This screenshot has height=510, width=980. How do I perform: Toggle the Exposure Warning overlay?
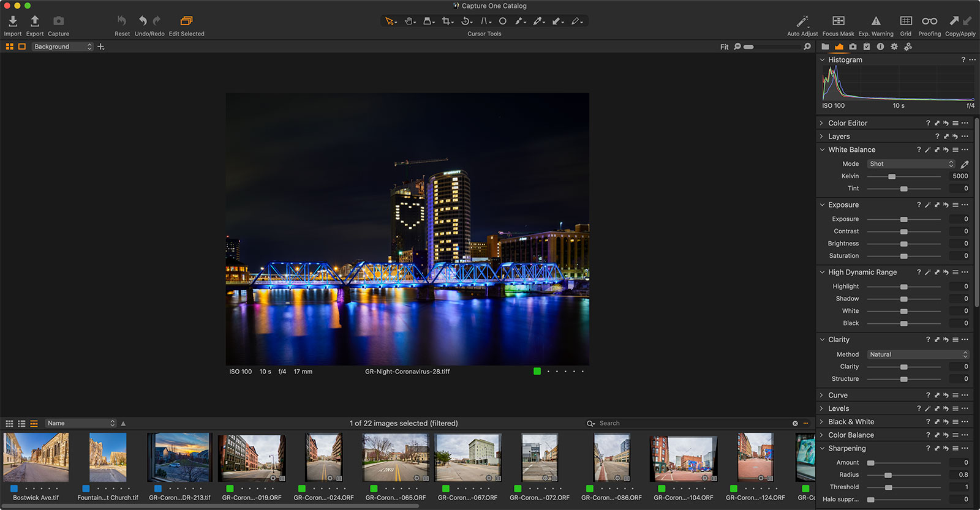(x=876, y=21)
